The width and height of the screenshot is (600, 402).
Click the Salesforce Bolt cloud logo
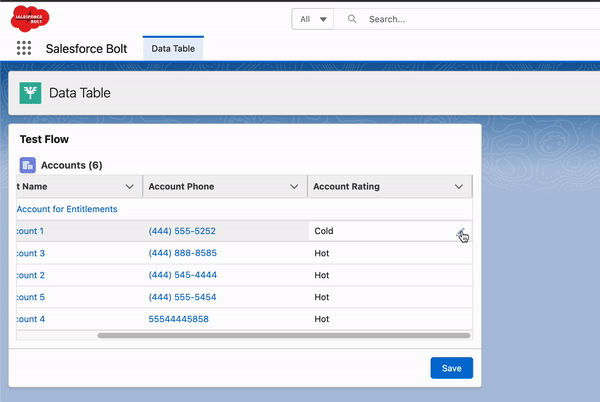pyautogui.click(x=30, y=19)
